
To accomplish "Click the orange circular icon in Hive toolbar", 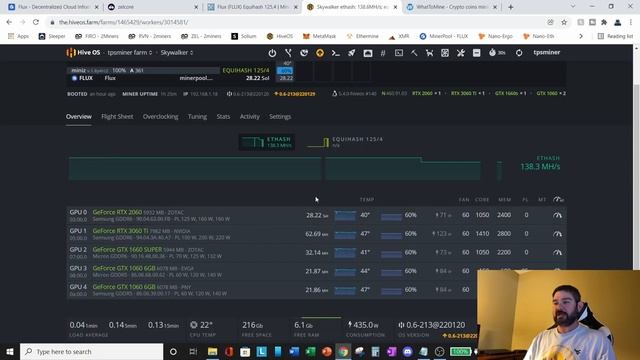I will (320, 53).
